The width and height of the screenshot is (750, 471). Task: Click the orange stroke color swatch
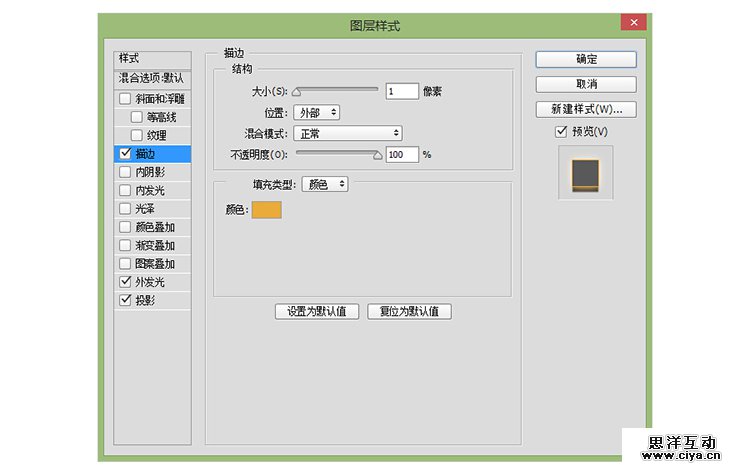267,210
